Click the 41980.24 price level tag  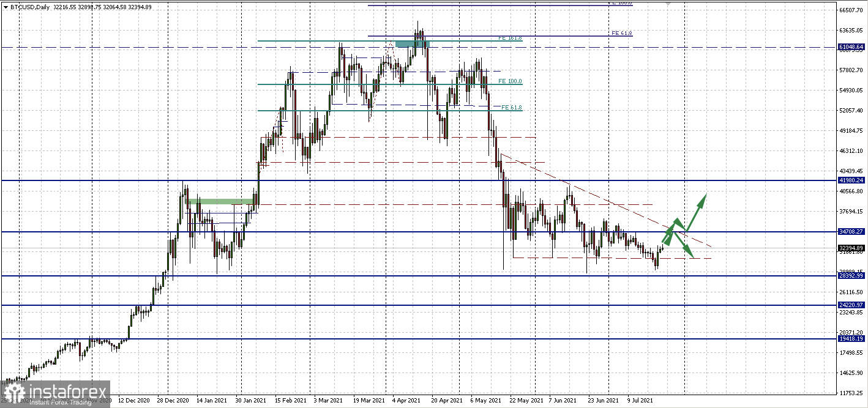[x=851, y=180]
